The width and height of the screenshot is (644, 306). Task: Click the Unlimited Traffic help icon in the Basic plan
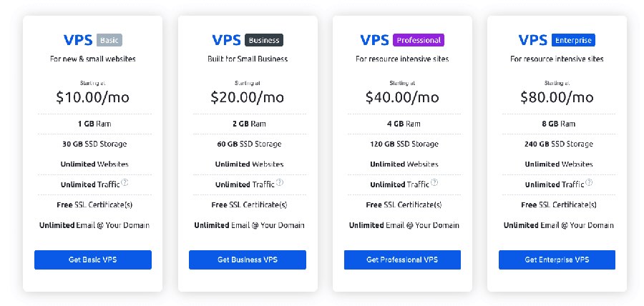[x=125, y=182]
